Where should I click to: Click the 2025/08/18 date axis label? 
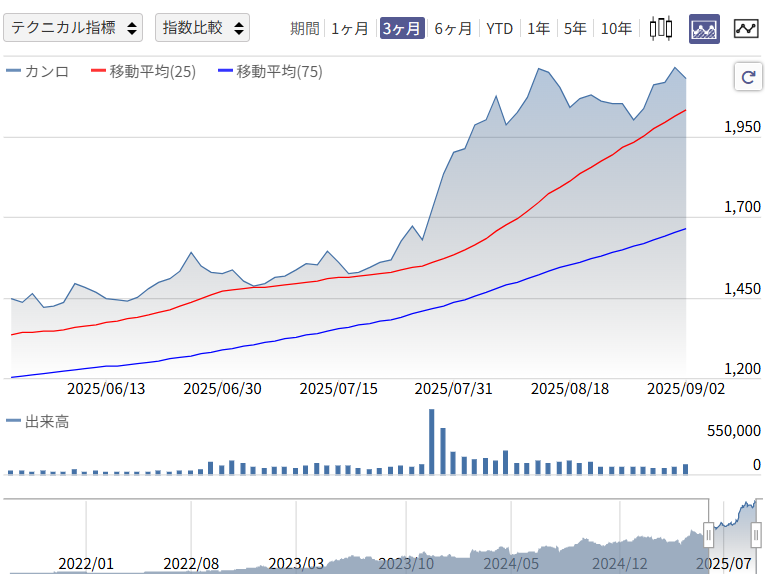570,389
